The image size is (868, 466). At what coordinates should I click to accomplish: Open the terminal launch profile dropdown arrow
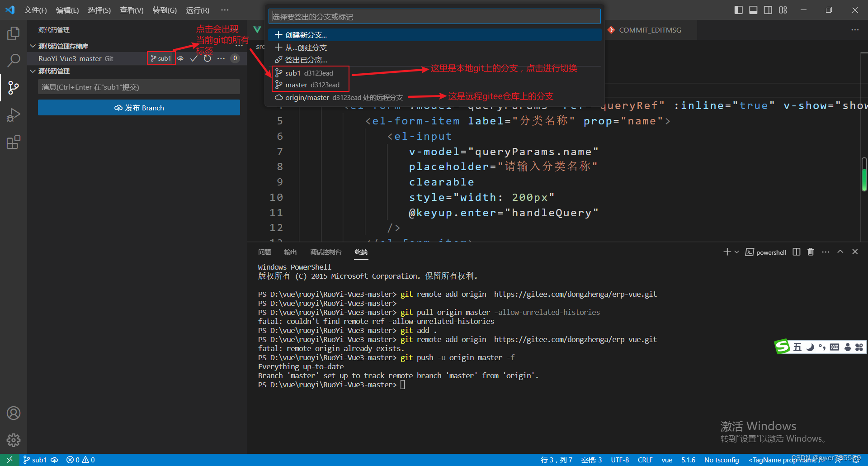pyautogui.click(x=737, y=252)
